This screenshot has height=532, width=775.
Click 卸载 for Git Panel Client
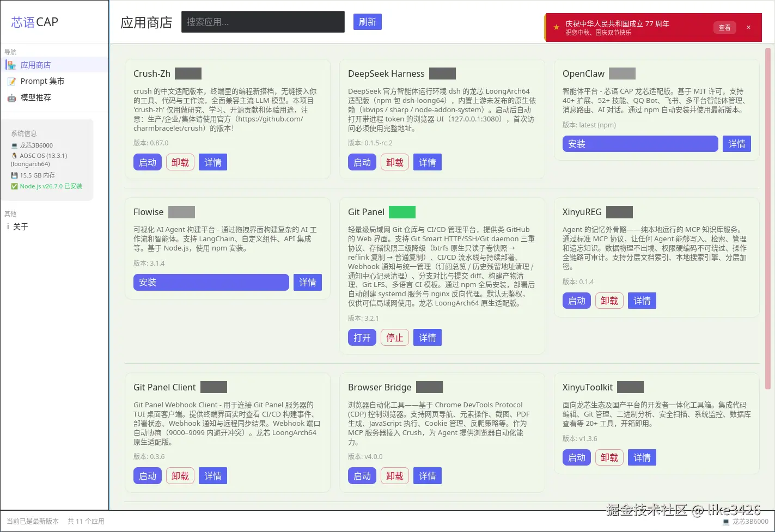point(180,476)
